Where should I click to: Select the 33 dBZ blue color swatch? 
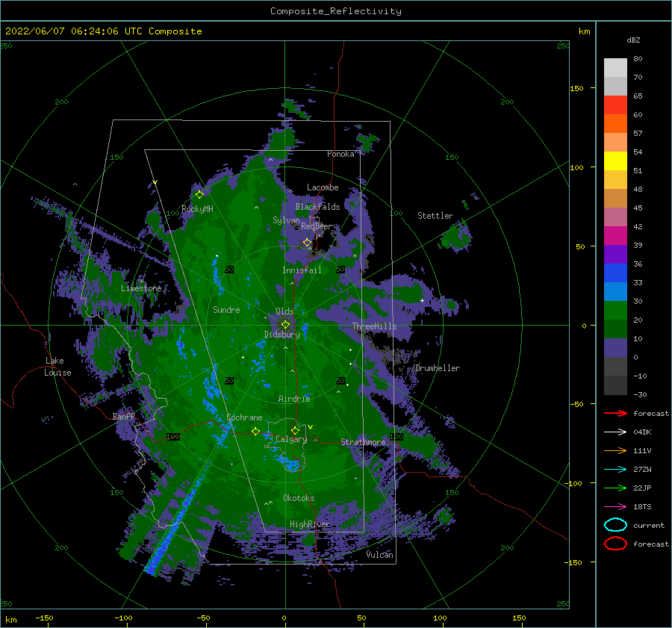pyautogui.click(x=615, y=291)
